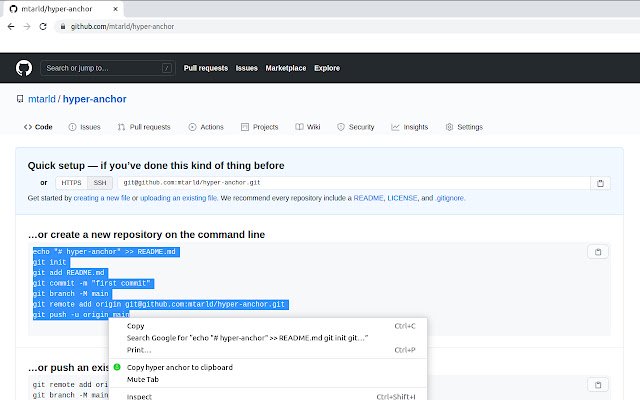Viewport: 640px width, 400px height.
Task: Open the repository Settings tab
Action: click(x=464, y=127)
